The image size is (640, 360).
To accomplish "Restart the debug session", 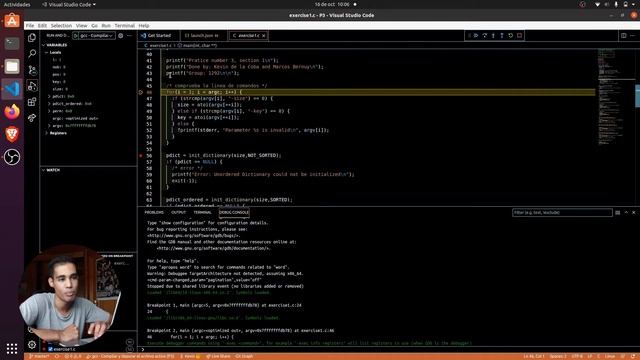I will point(510,36).
